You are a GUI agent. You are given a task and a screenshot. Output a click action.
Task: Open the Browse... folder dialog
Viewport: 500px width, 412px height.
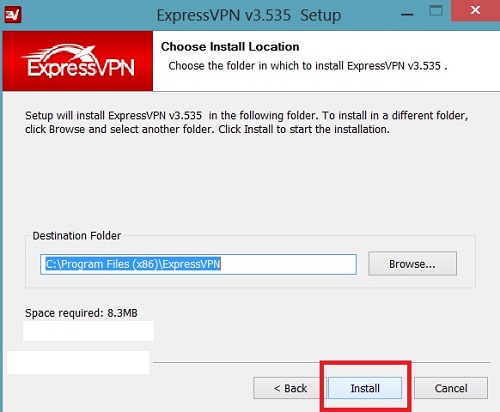point(412,264)
